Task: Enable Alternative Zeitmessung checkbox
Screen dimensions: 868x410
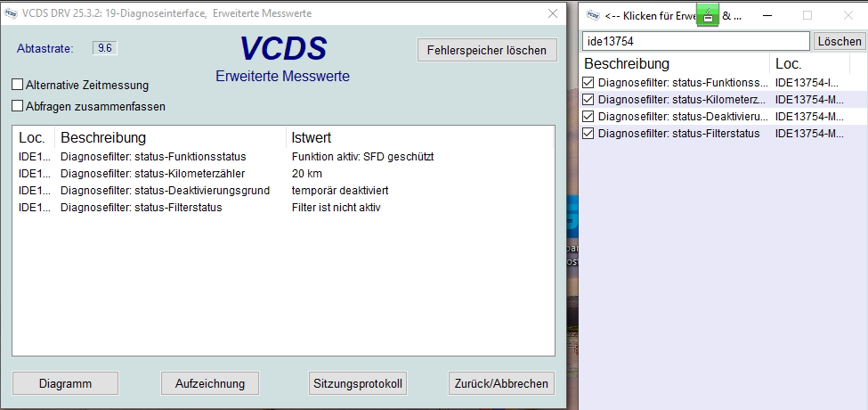Action: (x=18, y=85)
